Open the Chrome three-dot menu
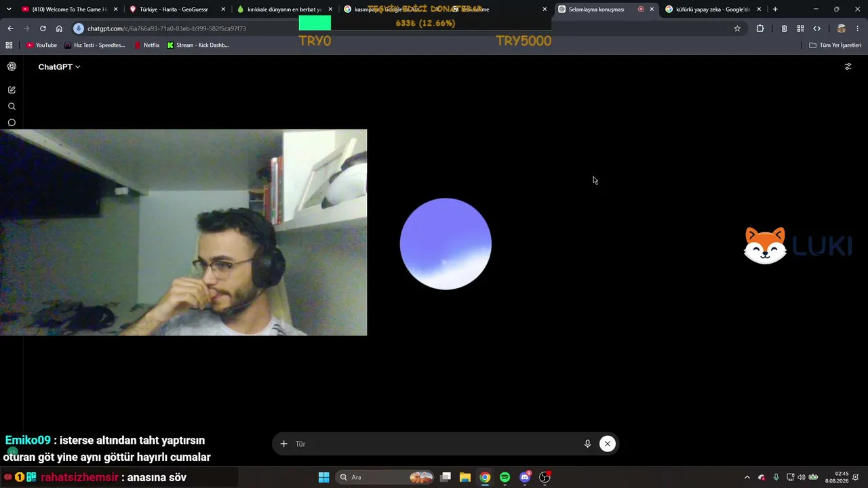This screenshot has width=868, height=488. 858,28
